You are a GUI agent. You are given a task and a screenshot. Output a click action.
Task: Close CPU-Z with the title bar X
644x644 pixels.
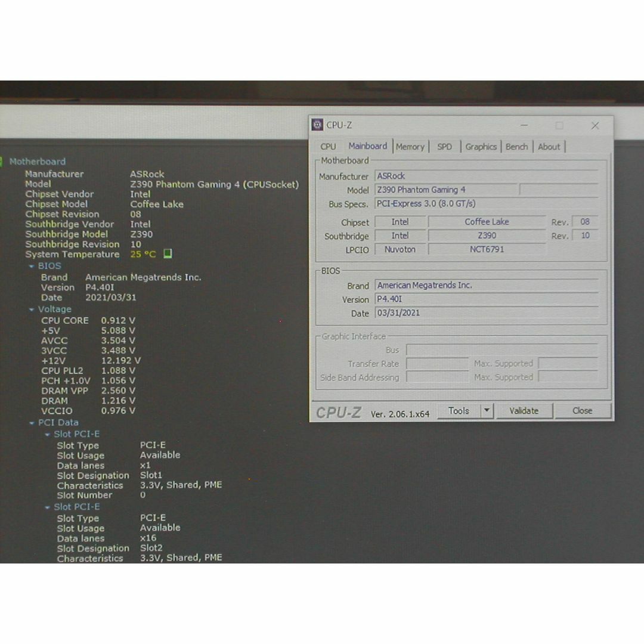595,126
